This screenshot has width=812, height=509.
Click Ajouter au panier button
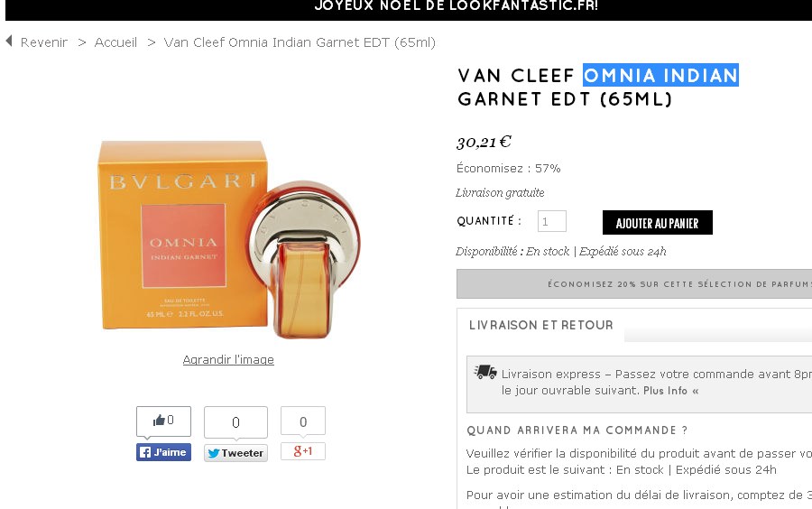point(658,223)
